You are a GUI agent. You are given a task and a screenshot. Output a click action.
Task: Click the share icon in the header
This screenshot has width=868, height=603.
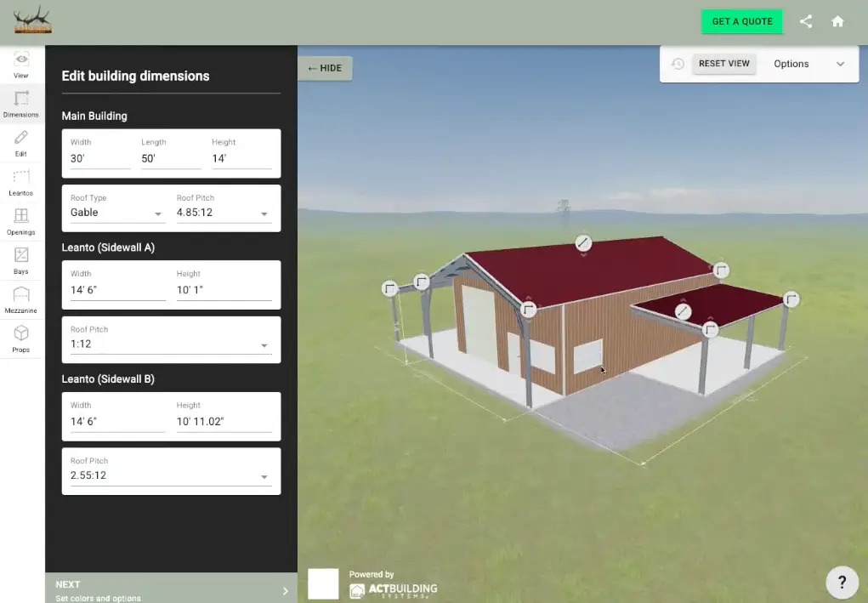click(x=805, y=21)
